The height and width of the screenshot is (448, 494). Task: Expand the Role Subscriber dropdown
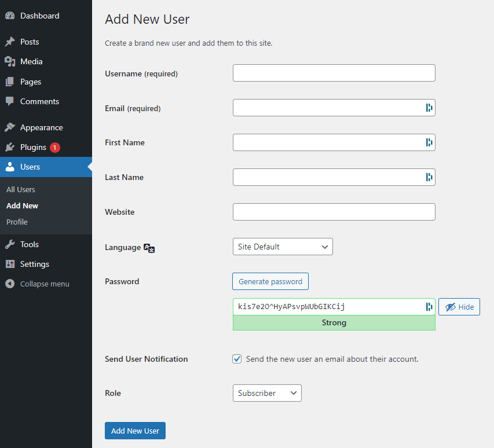267,393
